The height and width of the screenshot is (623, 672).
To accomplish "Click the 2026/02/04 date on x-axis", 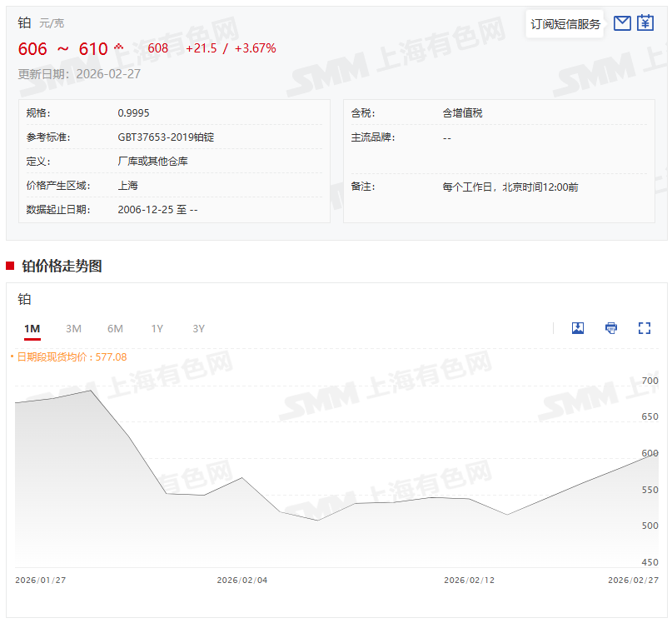I will click(241, 580).
